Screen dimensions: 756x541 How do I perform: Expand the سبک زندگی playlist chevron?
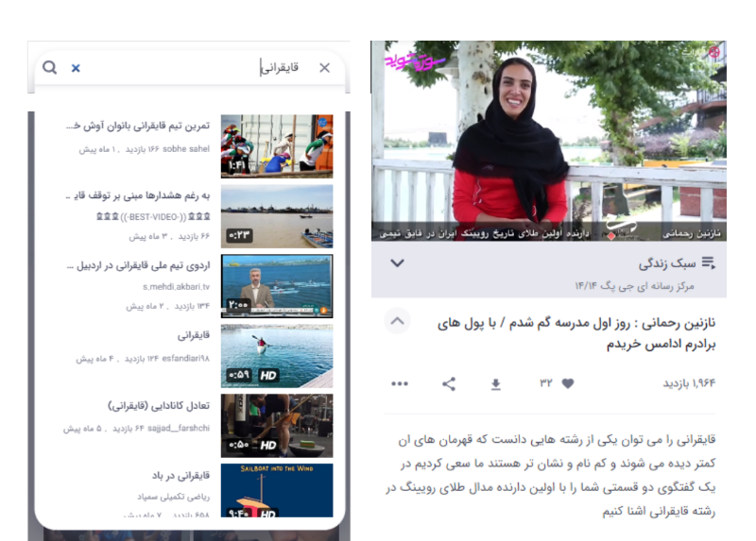[x=398, y=263]
